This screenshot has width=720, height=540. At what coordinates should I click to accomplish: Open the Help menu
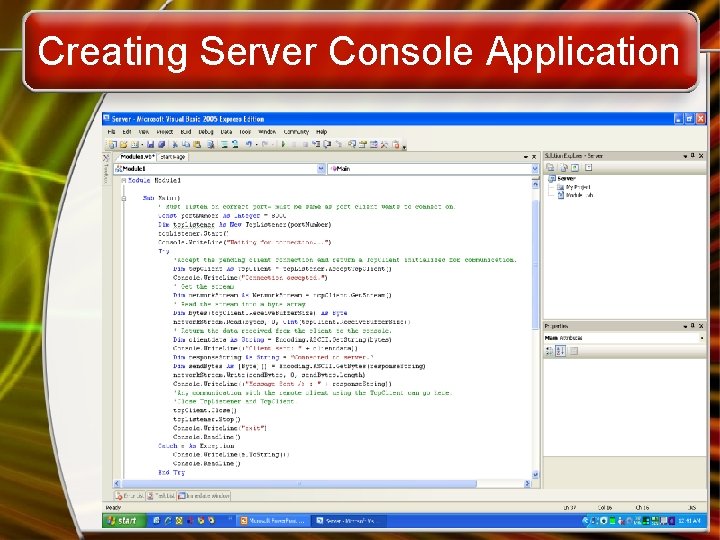point(321,132)
